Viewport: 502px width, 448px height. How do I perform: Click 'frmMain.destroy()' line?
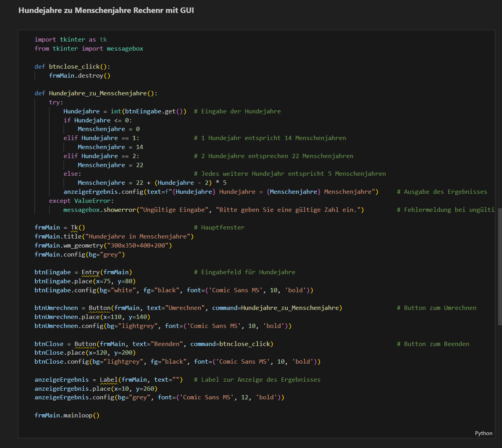click(x=80, y=76)
